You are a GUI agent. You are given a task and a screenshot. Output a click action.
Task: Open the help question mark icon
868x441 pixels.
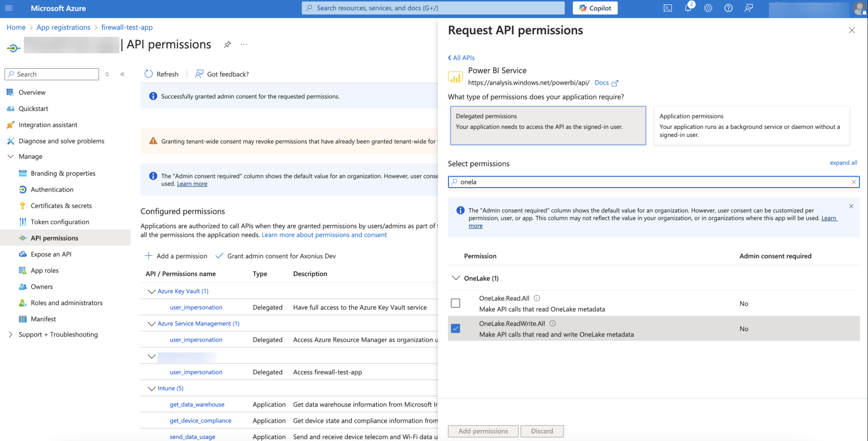pos(729,8)
